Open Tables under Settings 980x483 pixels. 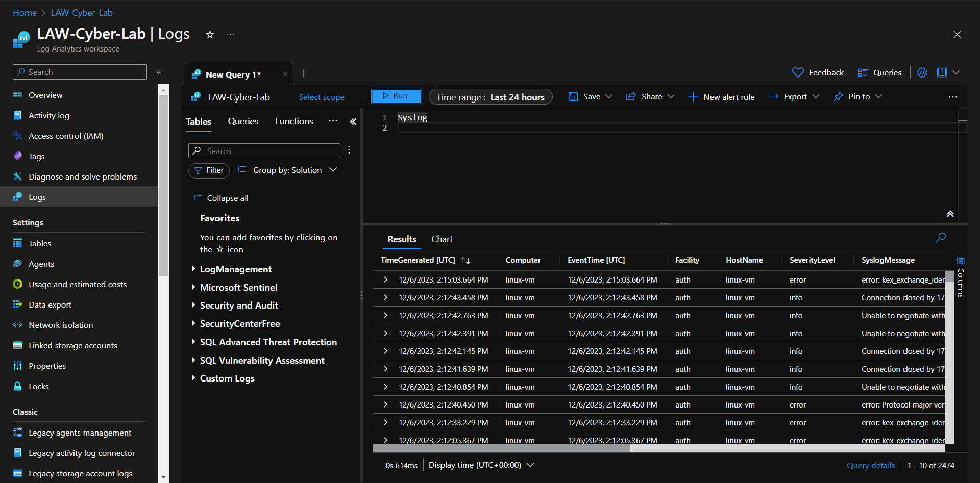point(40,243)
